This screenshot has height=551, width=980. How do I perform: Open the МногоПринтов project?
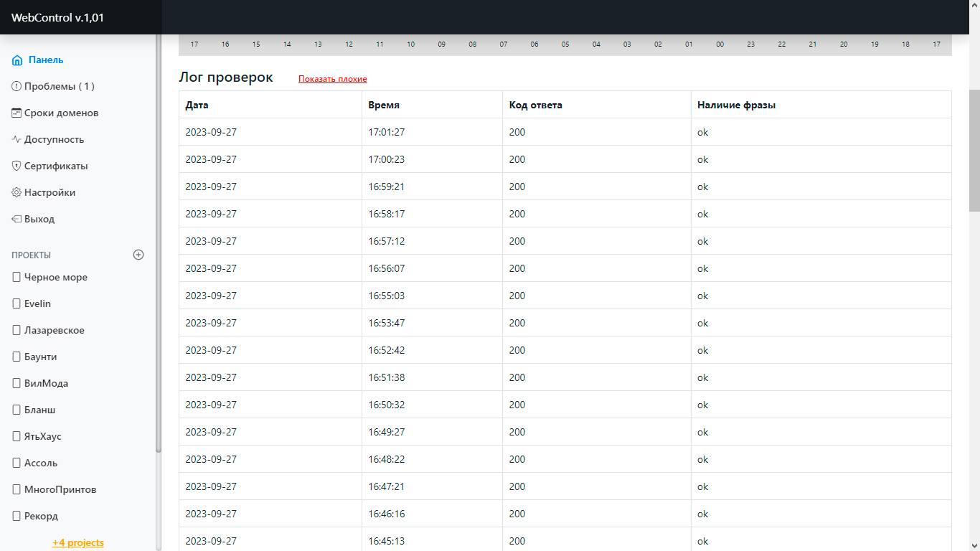tap(60, 490)
